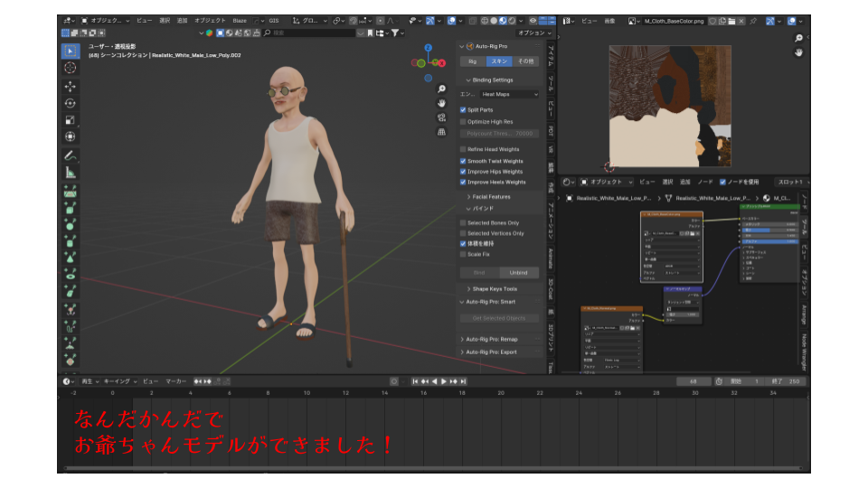Open the オブジェクト menu in viewport header
Viewport: 868px width, 488px height.
pyautogui.click(x=210, y=20)
